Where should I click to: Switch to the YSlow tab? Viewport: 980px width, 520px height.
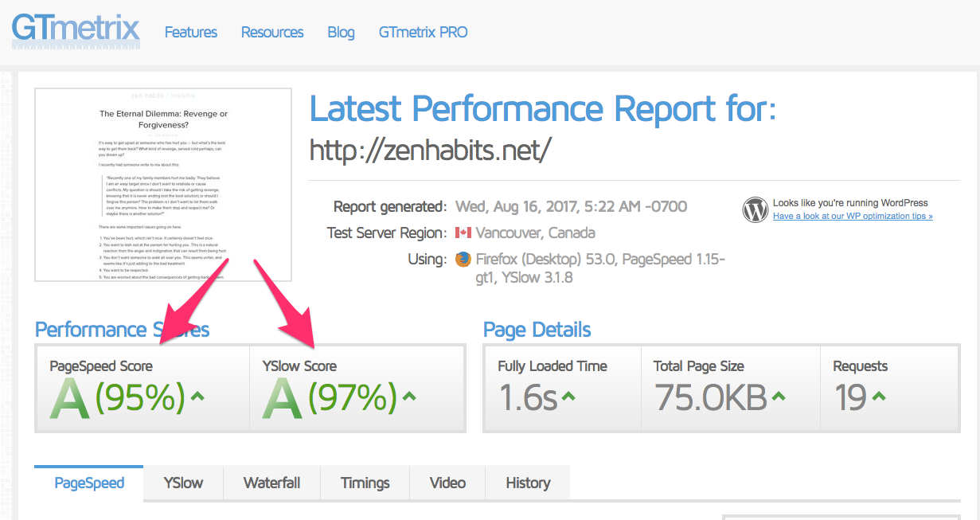183,483
